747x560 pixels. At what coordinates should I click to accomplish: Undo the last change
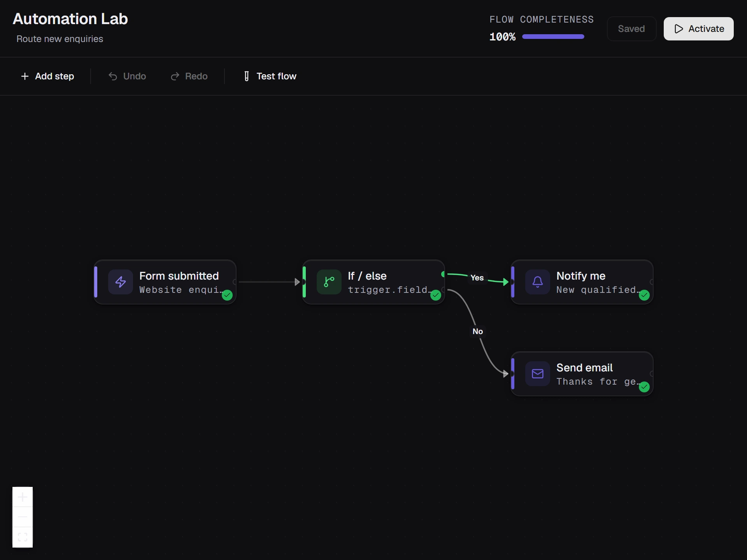[127, 76]
